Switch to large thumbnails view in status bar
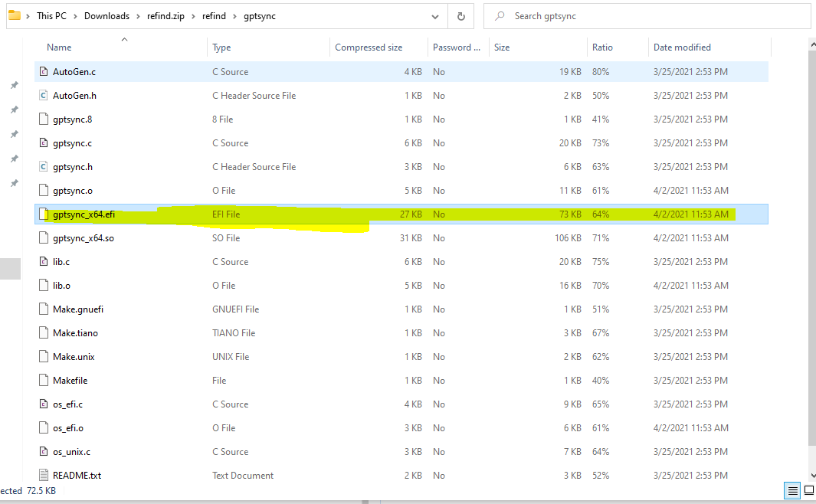The width and height of the screenshot is (816, 504). click(808, 490)
